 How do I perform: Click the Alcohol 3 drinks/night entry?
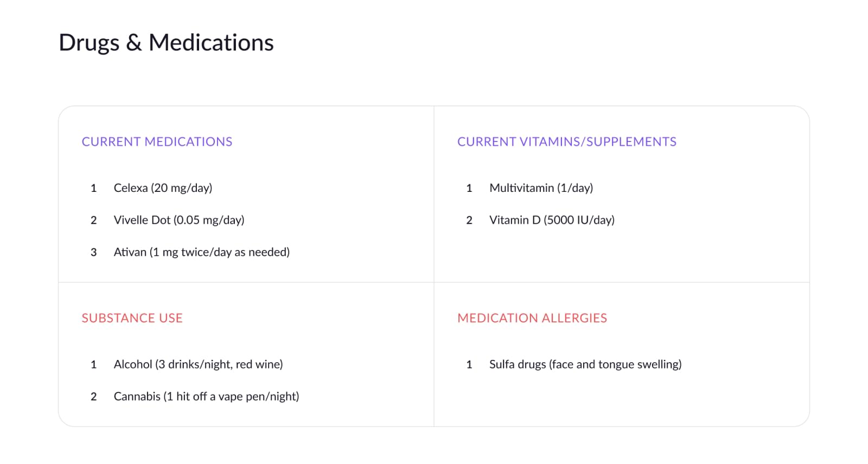(198, 364)
